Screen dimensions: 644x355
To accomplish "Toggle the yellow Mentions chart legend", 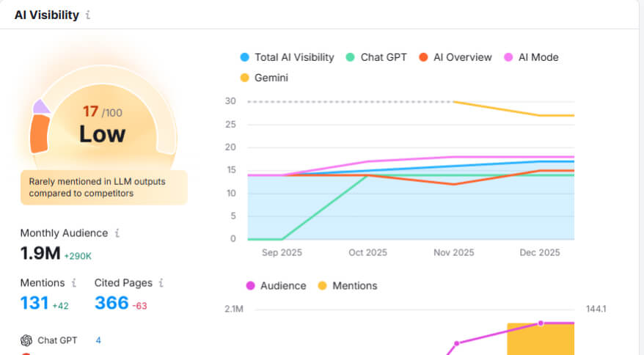I will [x=348, y=285].
